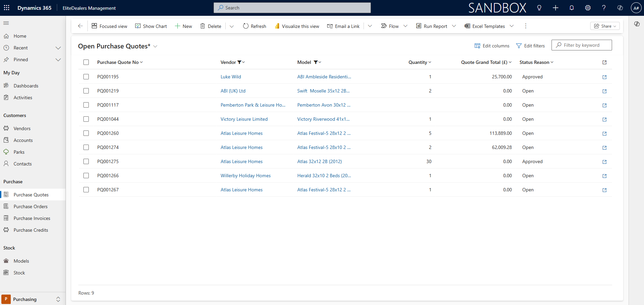Open the Luke Wild vendor link
This screenshot has height=305, width=644.
[x=231, y=77]
